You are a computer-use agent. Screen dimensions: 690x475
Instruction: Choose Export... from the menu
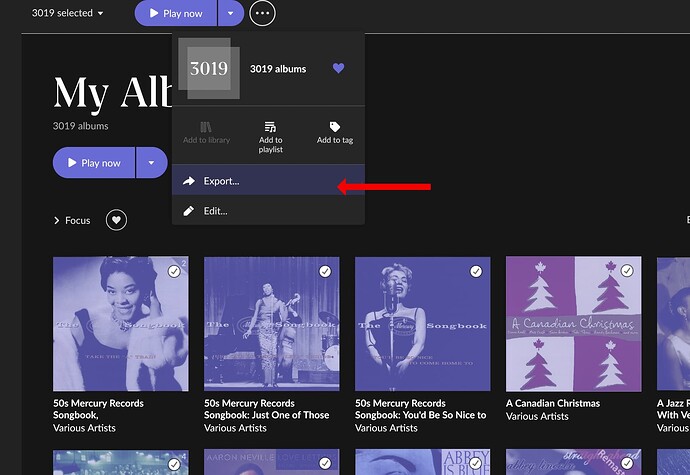click(x=221, y=182)
